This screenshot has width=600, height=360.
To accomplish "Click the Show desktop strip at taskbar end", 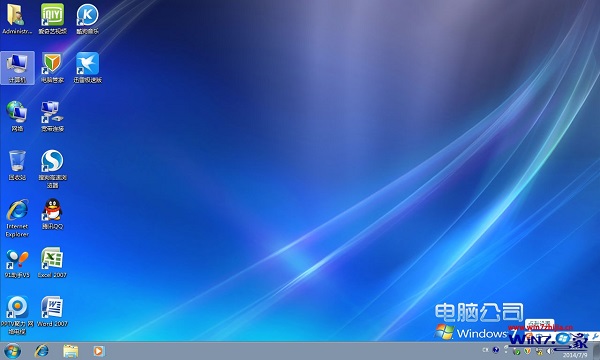I will click(x=597, y=351).
